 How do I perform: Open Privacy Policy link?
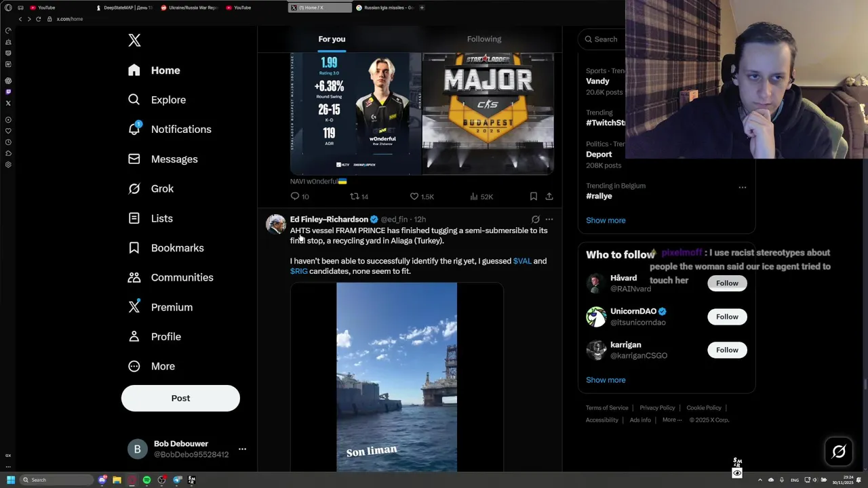[x=657, y=408]
